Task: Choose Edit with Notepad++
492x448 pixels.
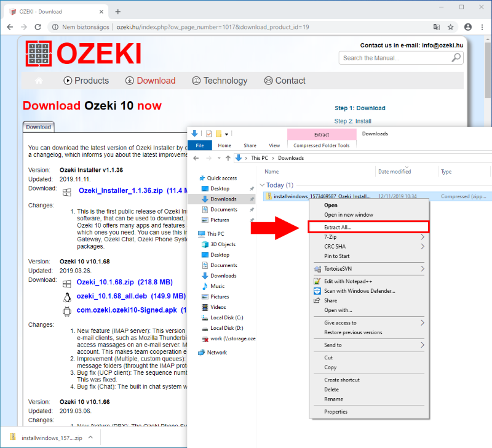Action: pos(369,281)
